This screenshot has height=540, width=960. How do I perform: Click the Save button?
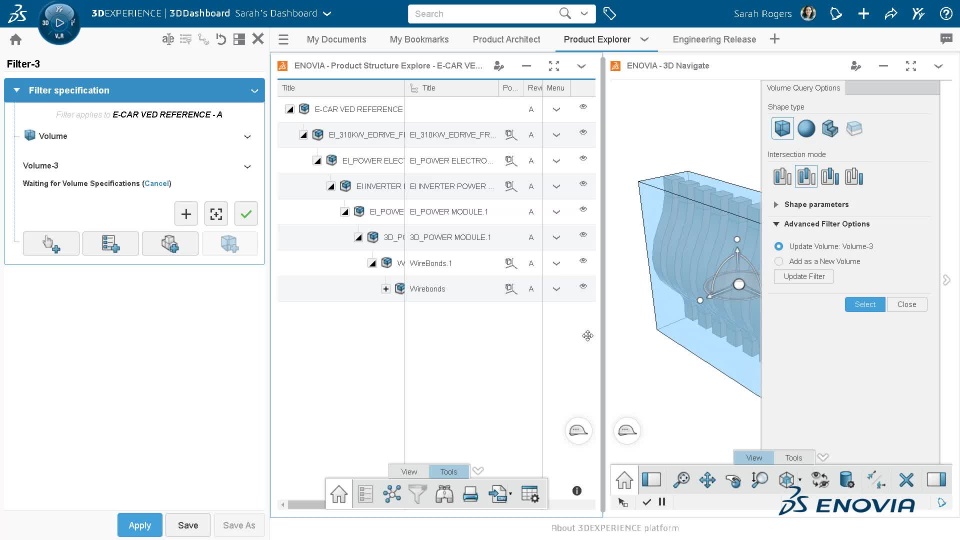click(188, 525)
